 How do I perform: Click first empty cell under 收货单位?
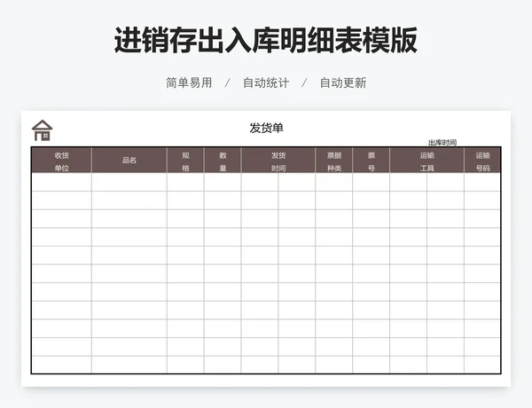tap(61, 183)
